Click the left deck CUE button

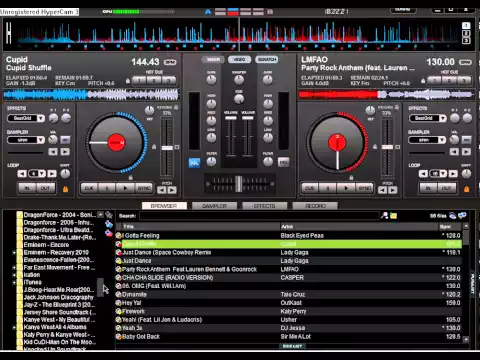click(89, 188)
